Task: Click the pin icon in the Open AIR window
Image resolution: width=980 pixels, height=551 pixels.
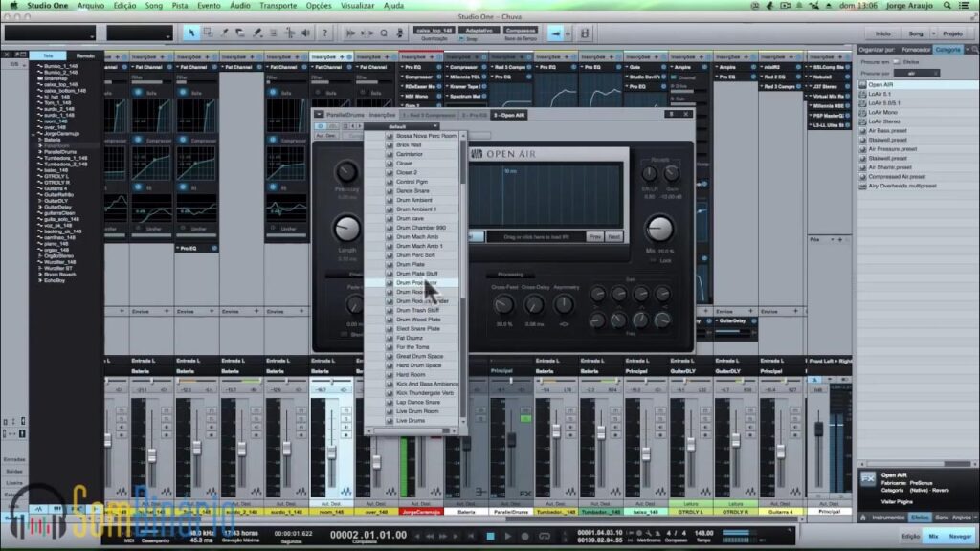Action: click(x=671, y=115)
